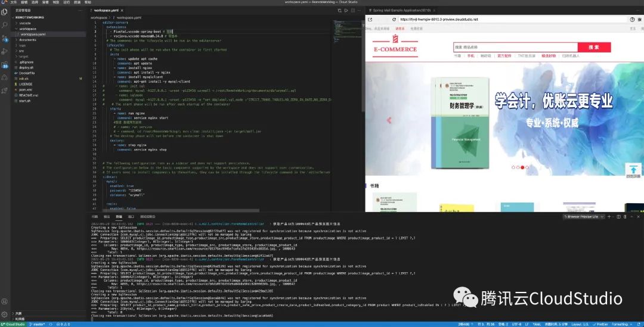Click the product search input field
The width and height of the screenshot is (644, 327).
click(515, 47)
